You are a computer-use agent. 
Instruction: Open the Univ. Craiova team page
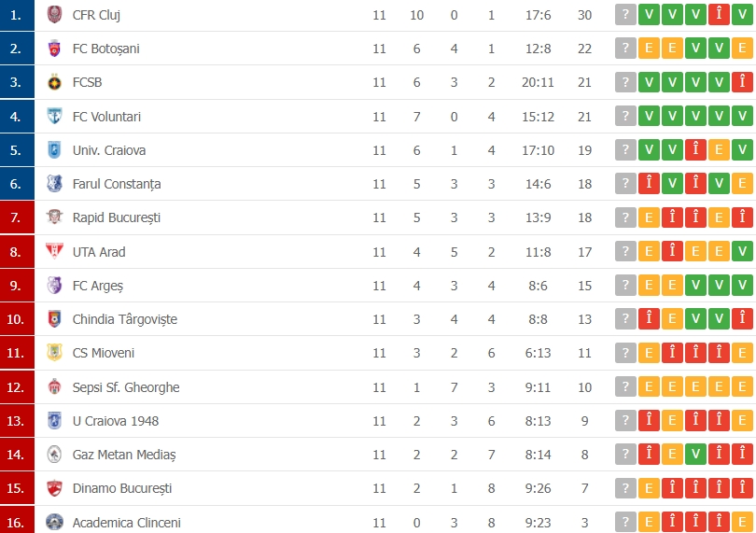[109, 150]
